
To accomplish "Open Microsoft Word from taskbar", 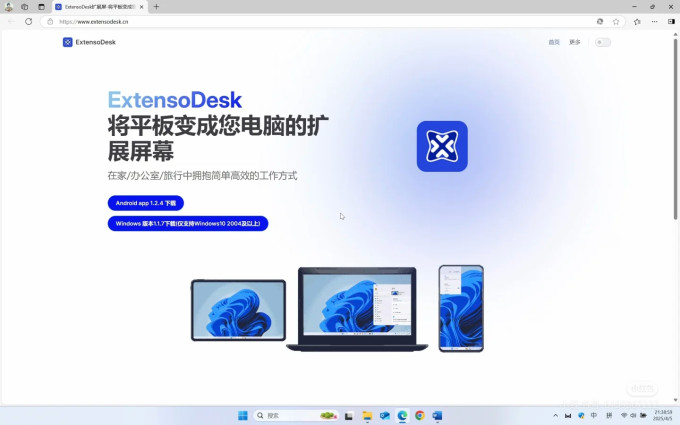I will click(437, 415).
